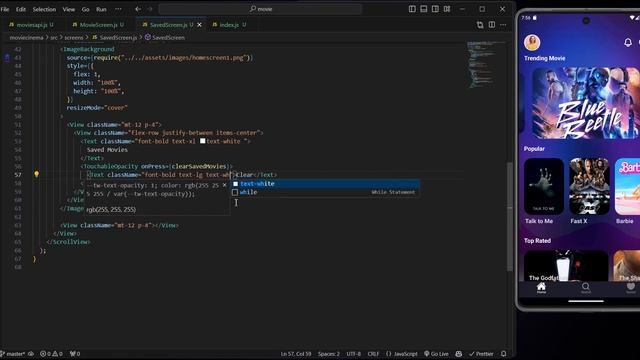Click the editor minimap
640x360 pixels.
pyautogui.click(x=486, y=65)
